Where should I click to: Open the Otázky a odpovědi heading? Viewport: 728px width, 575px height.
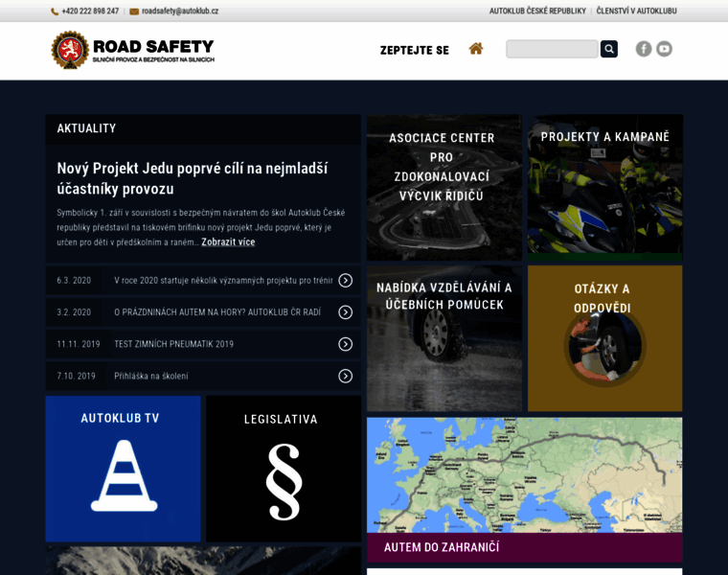(603, 298)
